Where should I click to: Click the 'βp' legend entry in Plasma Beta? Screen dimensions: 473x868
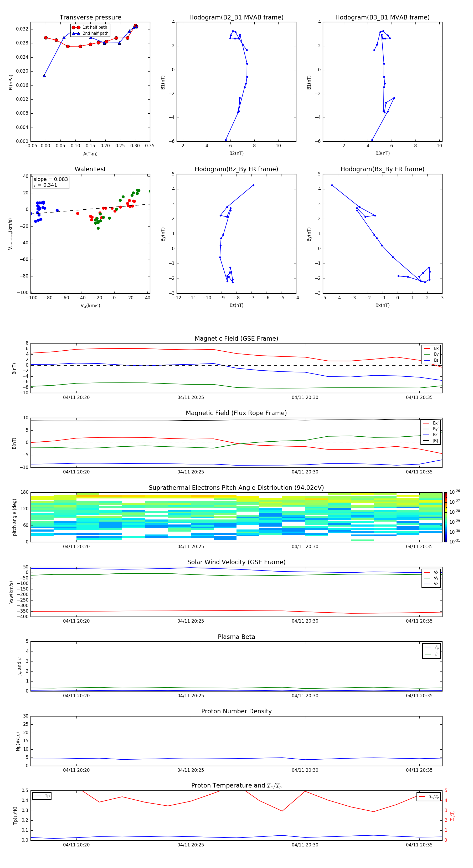pyautogui.click(x=432, y=647)
